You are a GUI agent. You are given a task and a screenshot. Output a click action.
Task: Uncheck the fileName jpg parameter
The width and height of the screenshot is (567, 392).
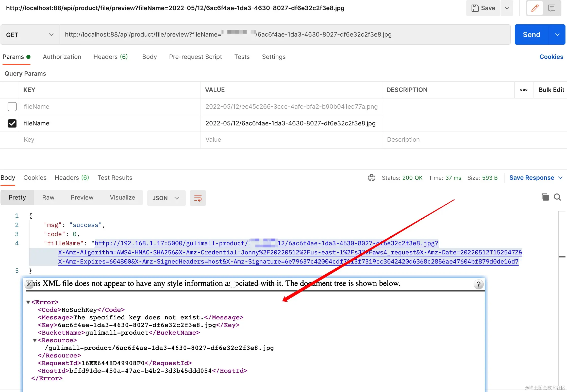click(x=12, y=123)
